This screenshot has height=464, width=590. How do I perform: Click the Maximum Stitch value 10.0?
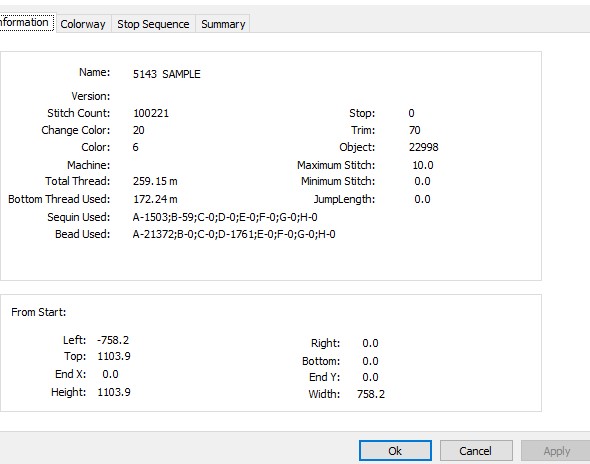click(x=423, y=165)
